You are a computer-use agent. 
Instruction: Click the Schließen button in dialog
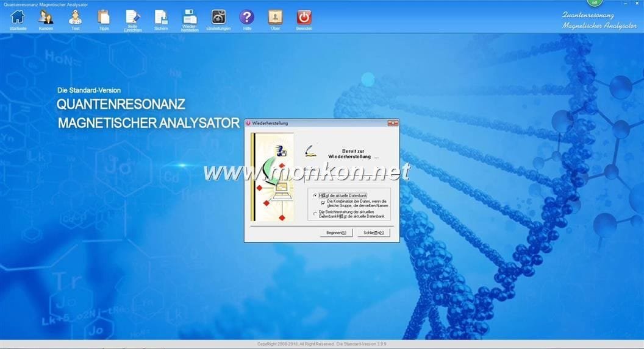373,233
